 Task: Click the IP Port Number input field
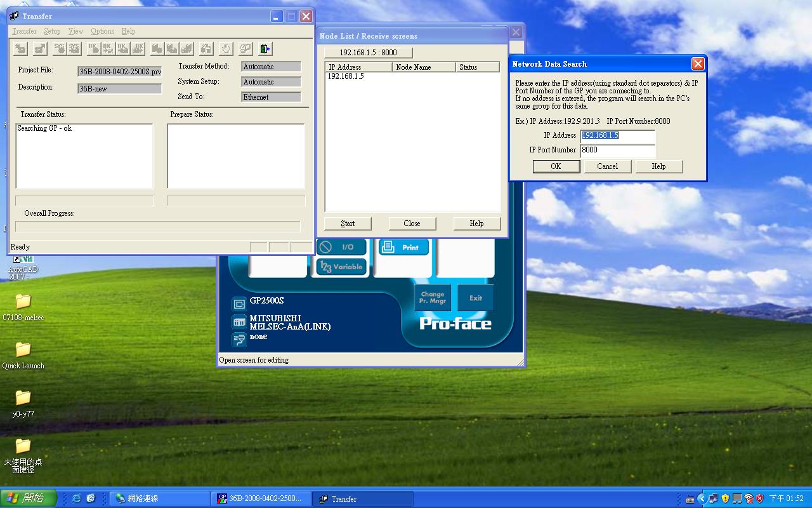click(x=617, y=150)
